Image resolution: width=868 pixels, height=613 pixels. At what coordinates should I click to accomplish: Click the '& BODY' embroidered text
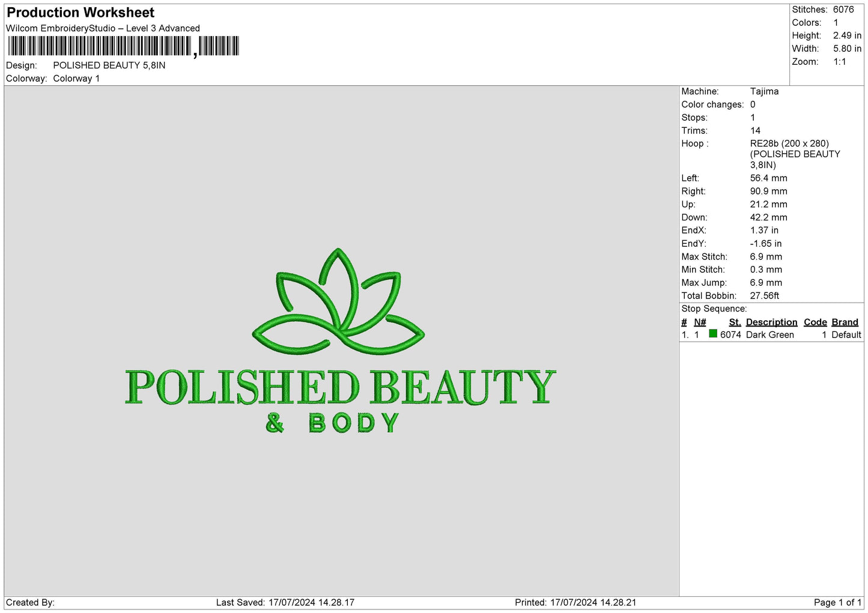pos(333,423)
